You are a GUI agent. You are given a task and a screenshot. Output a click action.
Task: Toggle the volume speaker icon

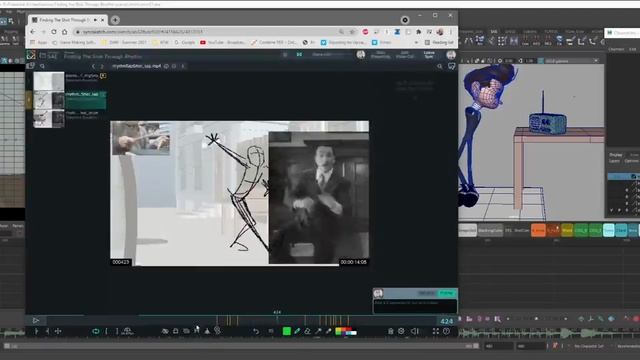pyautogui.click(x=415, y=331)
